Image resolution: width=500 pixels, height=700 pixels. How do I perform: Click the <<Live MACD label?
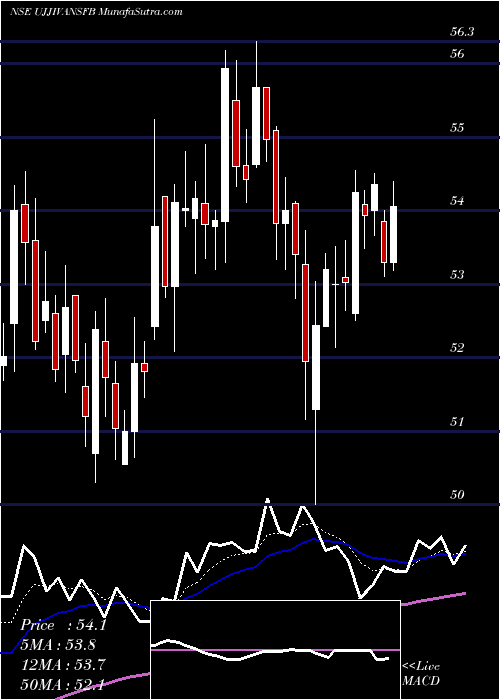point(421,673)
